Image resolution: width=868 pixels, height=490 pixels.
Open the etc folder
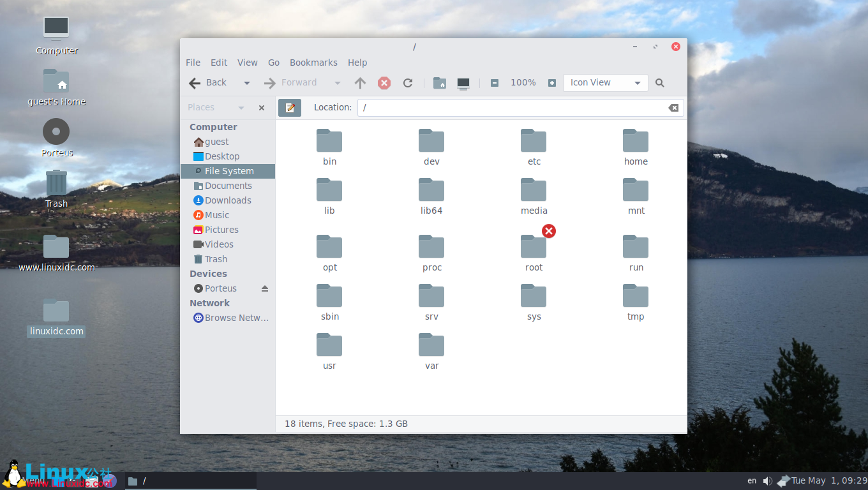(534, 147)
